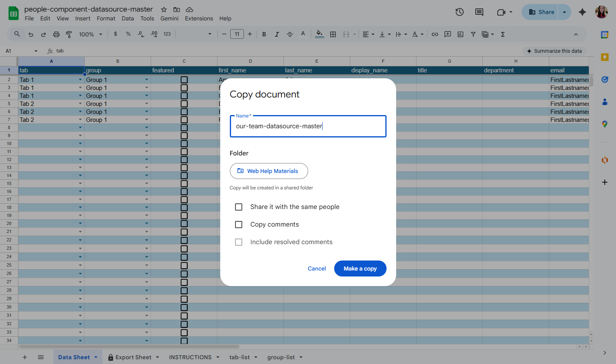
Task: Toggle bold formatting
Action: click(x=264, y=34)
